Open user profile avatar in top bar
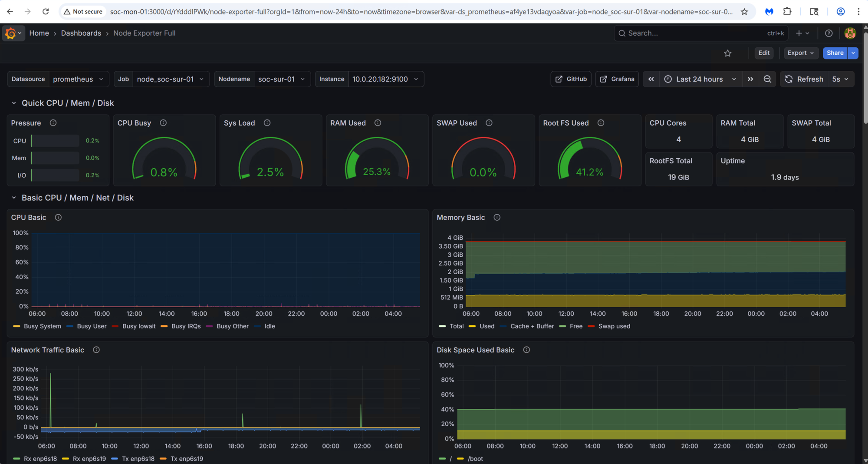 tap(850, 33)
